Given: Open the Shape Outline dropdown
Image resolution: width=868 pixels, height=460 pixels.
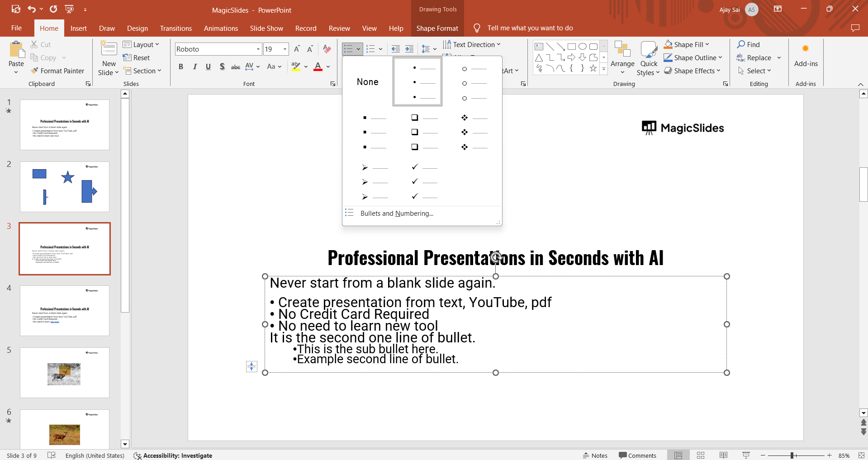Looking at the screenshot, I should pos(693,57).
